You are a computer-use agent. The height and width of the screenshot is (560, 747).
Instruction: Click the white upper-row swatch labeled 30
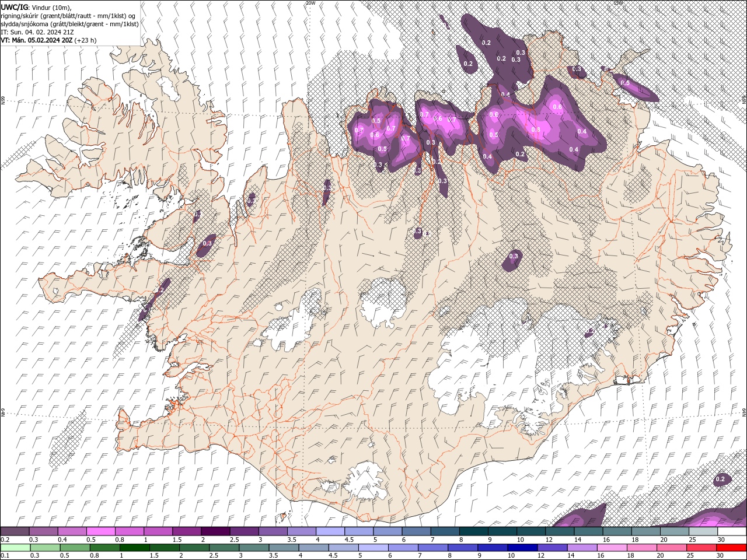pos(731,531)
